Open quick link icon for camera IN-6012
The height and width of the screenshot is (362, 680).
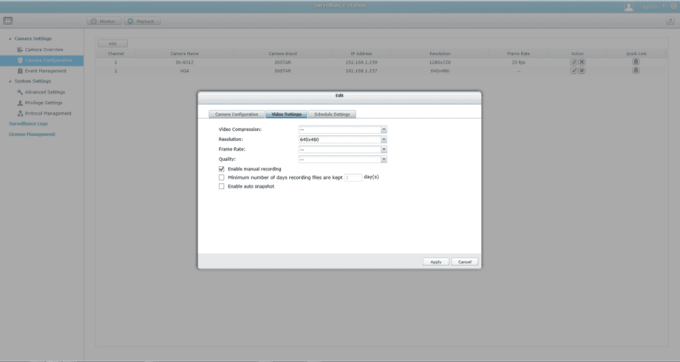(x=636, y=62)
